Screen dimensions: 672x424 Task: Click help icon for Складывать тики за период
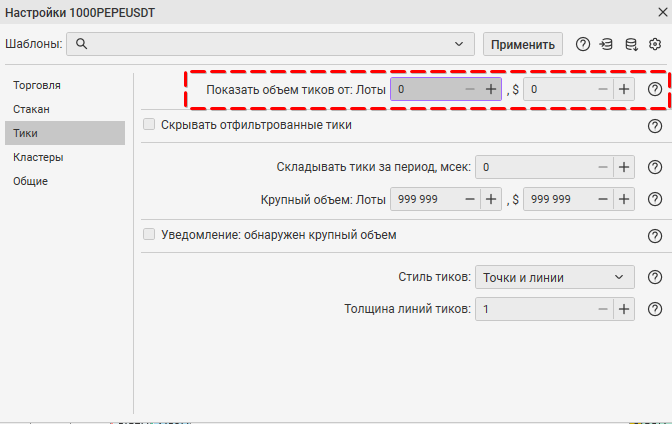[655, 168]
